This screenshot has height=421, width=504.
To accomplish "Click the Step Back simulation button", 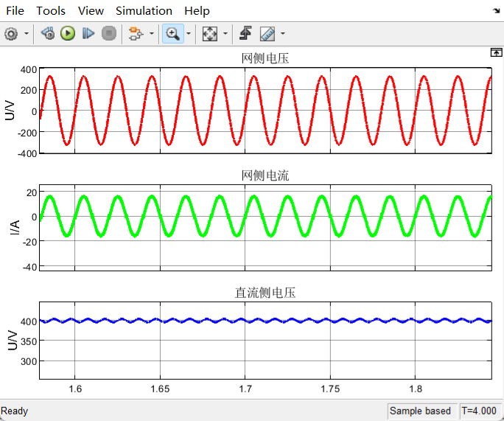I will pos(48,33).
